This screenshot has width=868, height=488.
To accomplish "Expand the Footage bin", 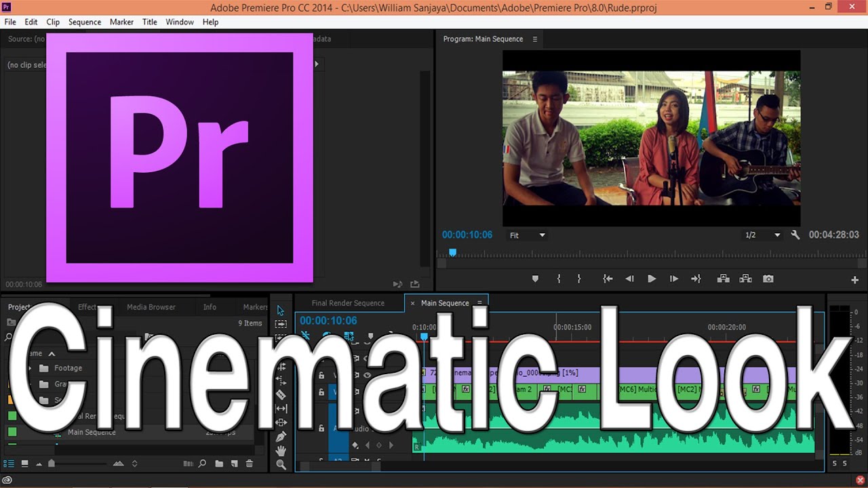I will pos(30,368).
